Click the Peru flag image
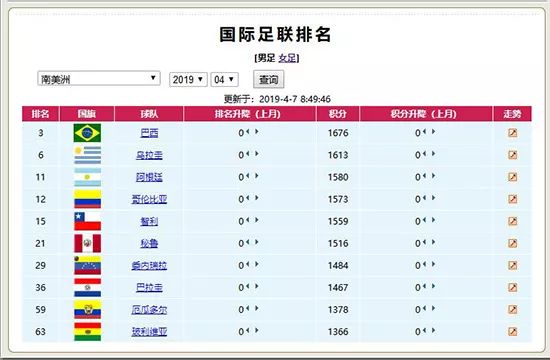Image resolution: width=550 pixels, height=360 pixels. pyautogui.click(x=87, y=244)
